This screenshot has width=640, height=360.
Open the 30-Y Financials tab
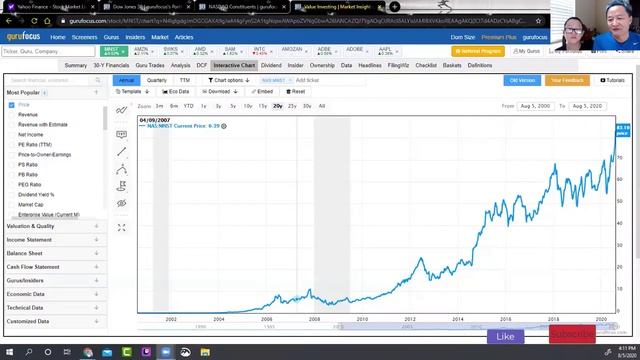(x=111, y=65)
